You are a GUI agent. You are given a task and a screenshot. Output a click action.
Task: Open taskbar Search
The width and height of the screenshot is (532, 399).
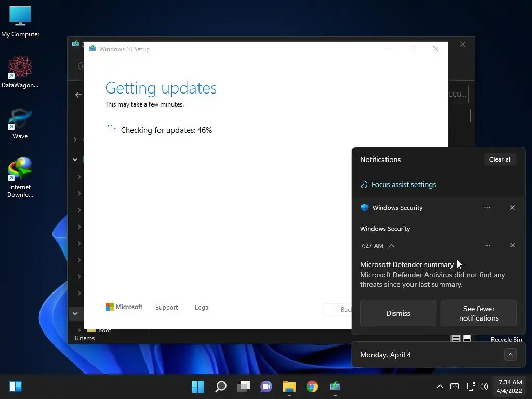(x=220, y=386)
